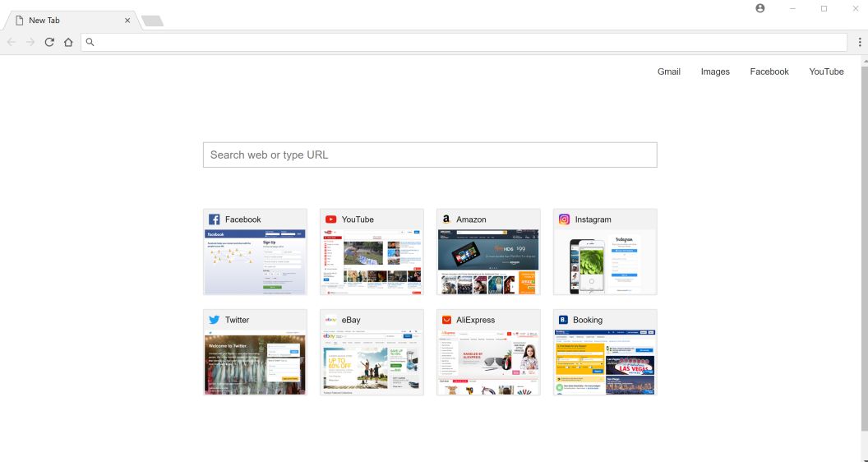Open the Facebook link in top bar
868x462 pixels.
tap(769, 72)
